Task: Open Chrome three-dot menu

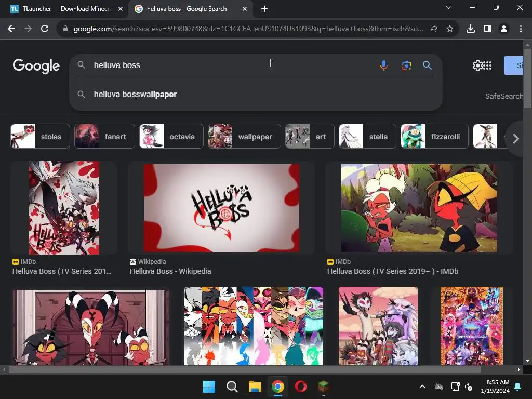Action: coord(521,29)
